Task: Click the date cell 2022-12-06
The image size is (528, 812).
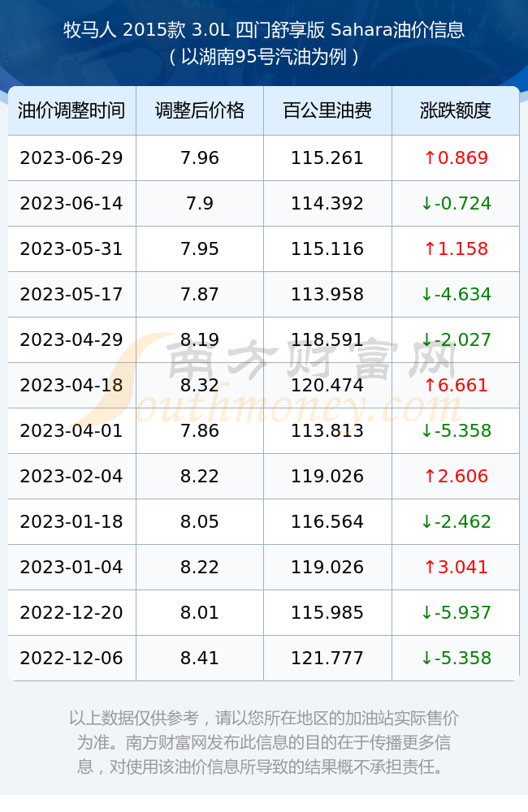Action: [71, 659]
